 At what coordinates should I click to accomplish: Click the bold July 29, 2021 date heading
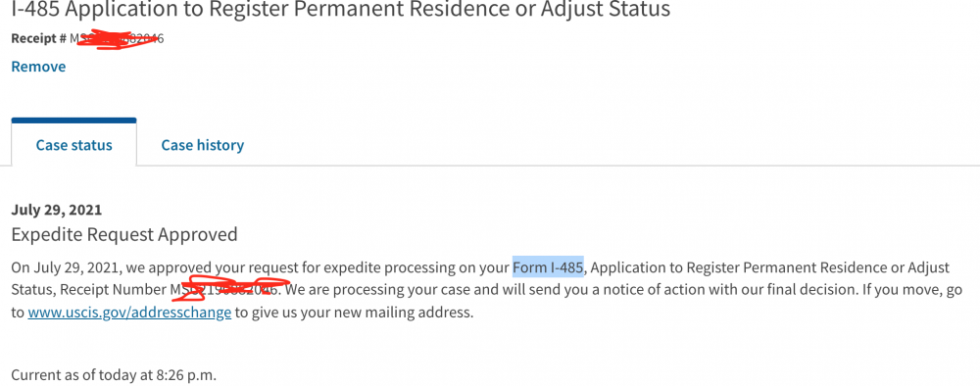click(56, 210)
